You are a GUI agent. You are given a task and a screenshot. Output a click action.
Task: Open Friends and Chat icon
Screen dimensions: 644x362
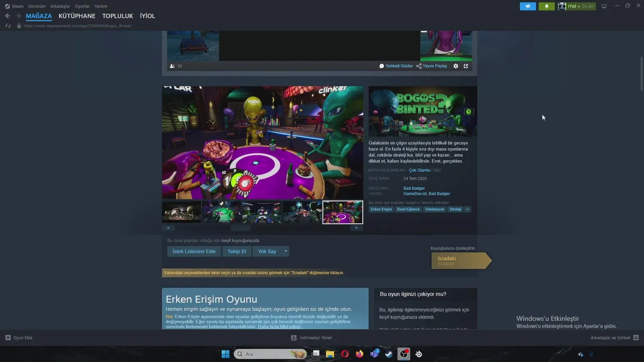[636, 338]
